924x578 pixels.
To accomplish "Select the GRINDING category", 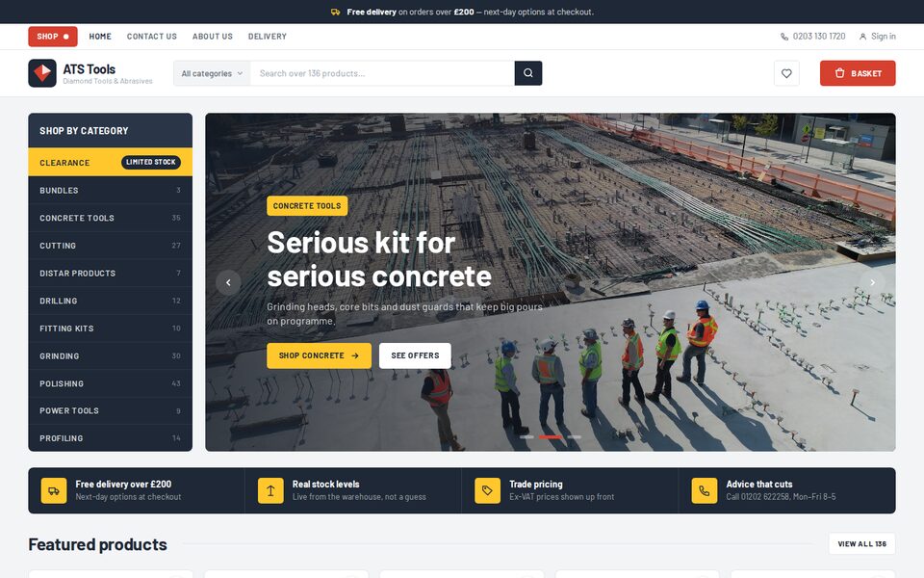I will tap(110, 356).
